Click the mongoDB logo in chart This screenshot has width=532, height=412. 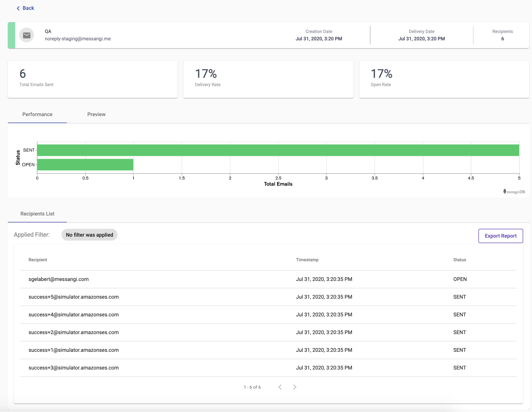(x=514, y=191)
